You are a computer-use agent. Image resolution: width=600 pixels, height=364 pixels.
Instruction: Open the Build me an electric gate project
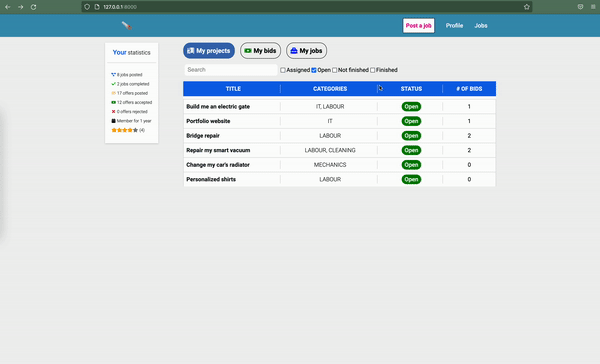218,107
